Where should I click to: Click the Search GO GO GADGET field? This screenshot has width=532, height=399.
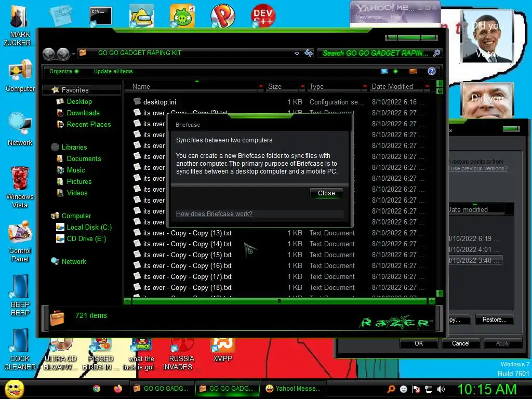[x=375, y=53]
